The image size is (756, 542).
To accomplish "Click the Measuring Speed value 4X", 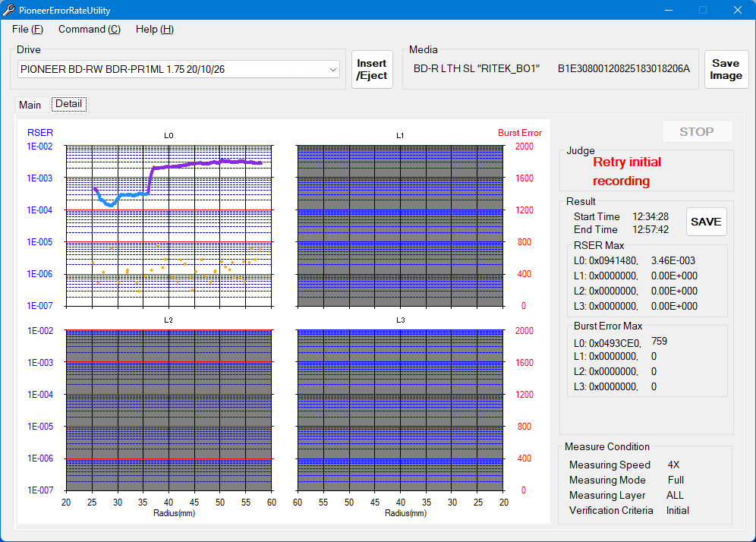I will pyautogui.click(x=673, y=465).
